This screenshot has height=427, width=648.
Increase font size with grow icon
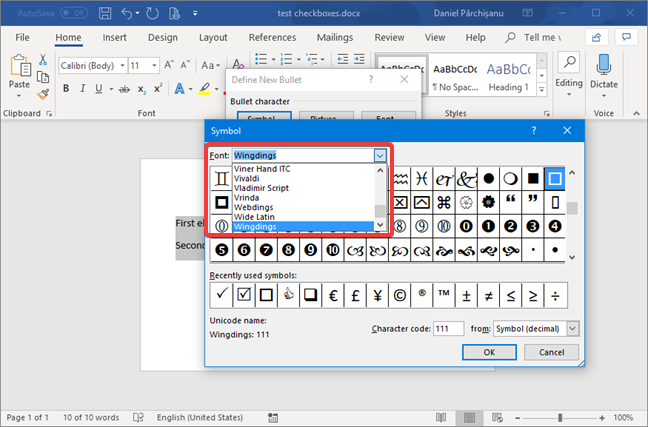click(x=169, y=64)
